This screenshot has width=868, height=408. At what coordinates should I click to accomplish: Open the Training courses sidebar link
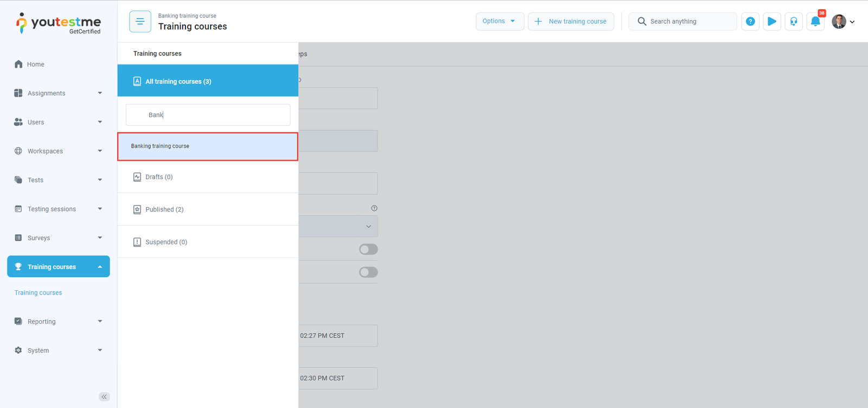click(x=39, y=292)
